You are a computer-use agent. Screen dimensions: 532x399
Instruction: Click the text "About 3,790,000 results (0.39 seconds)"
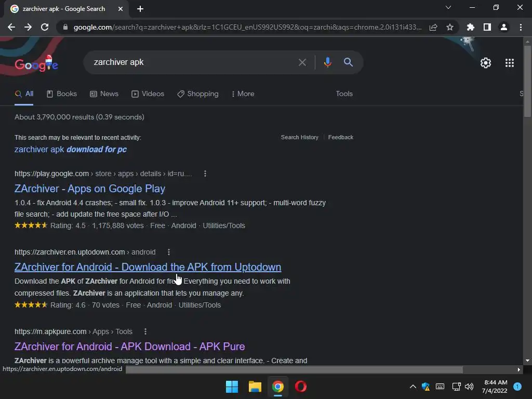[79, 117]
